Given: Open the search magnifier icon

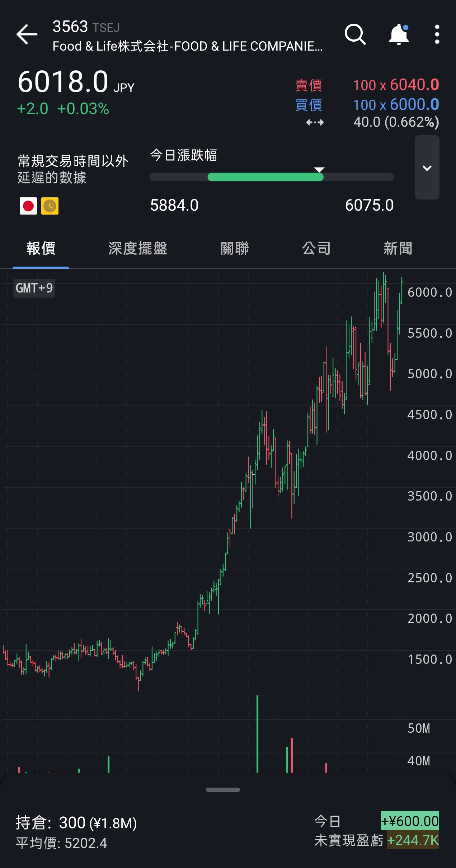Looking at the screenshot, I should coord(355,34).
